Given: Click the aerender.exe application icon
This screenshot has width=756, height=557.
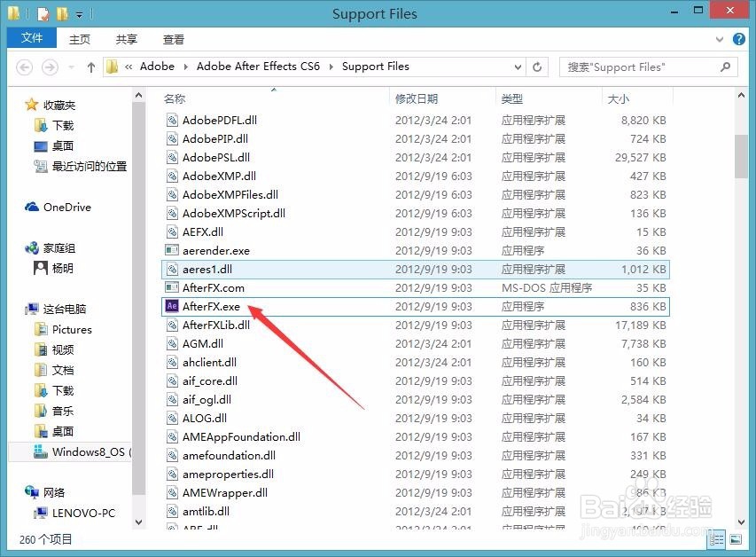Looking at the screenshot, I should click(x=172, y=250).
